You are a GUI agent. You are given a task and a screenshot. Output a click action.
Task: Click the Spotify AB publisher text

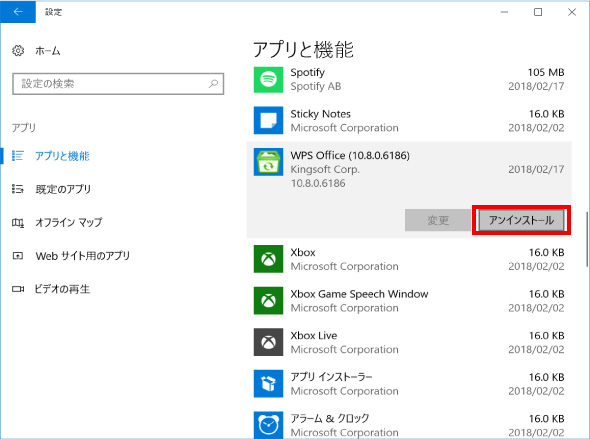tap(315, 87)
